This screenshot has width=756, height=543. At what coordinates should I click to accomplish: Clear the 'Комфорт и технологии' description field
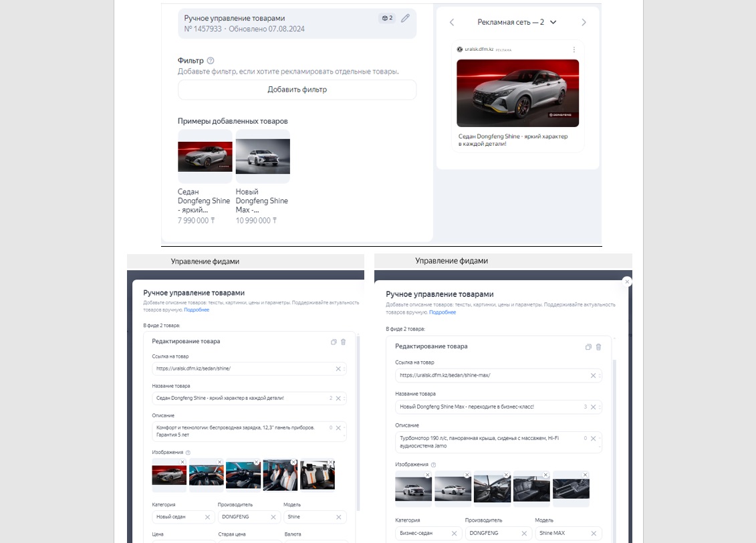click(x=338, y=428)
